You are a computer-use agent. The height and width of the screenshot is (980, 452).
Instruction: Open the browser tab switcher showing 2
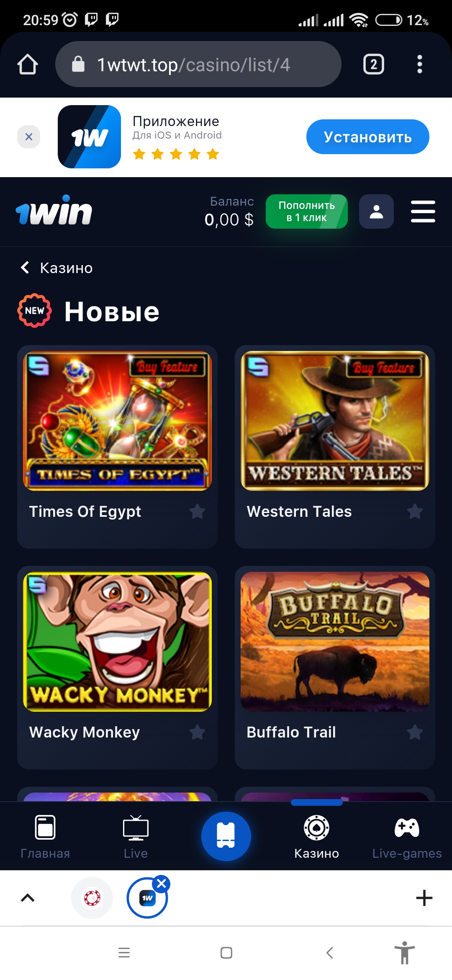pos(373,64)
